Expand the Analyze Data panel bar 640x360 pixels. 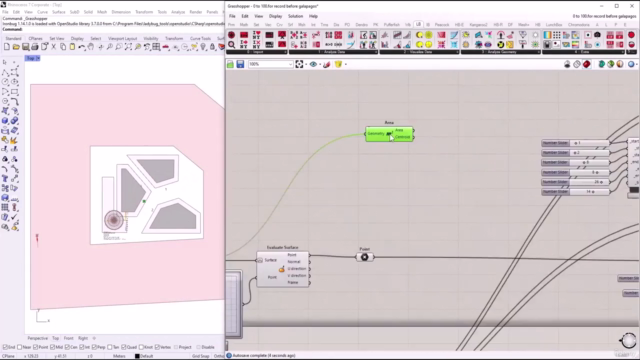333,52
